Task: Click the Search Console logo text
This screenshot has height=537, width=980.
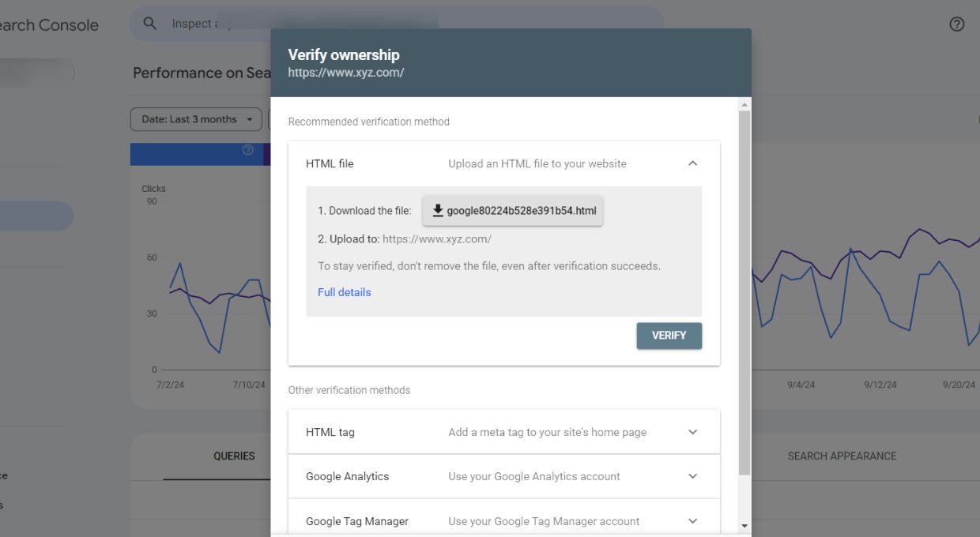Action: point(47,24)
